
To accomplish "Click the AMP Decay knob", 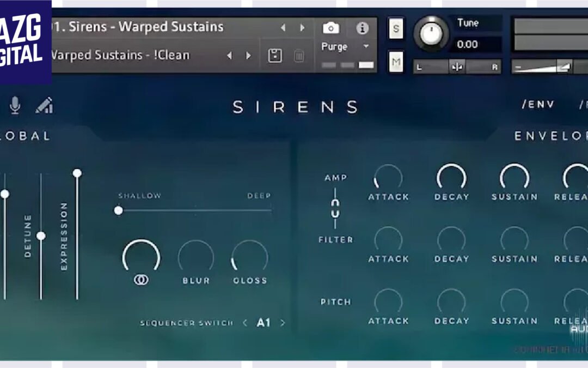I will [451, 177].
